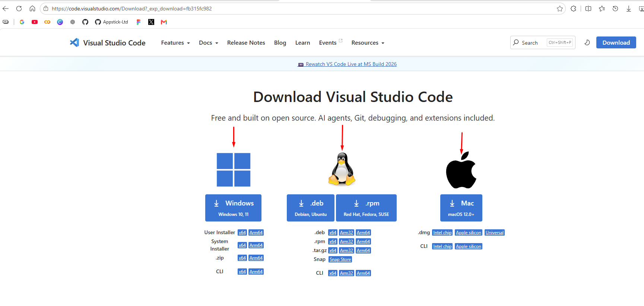Open browser history icon
The image size is (644, 306).
pos(615,9)
